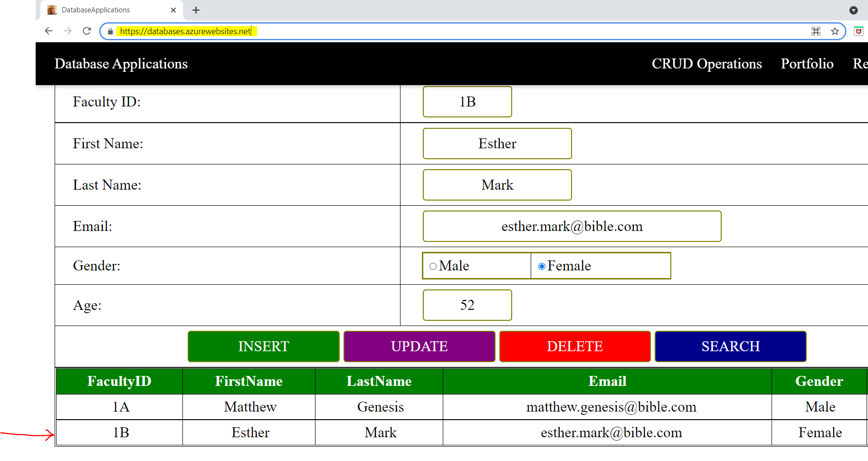Click the Genesis last name cell
This screenshot has width=868, height=461.
(x=379, y=407)
